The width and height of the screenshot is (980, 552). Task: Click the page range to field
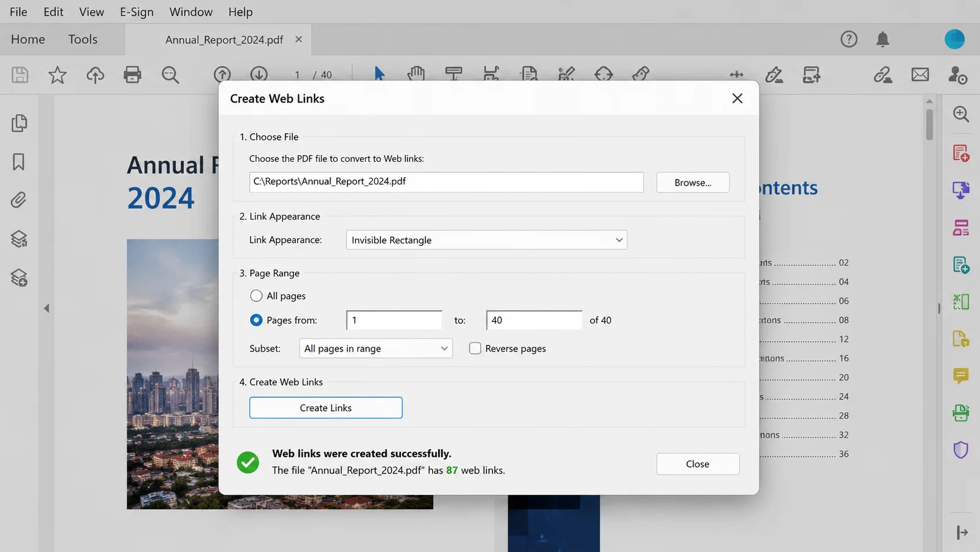click(535, 320)
